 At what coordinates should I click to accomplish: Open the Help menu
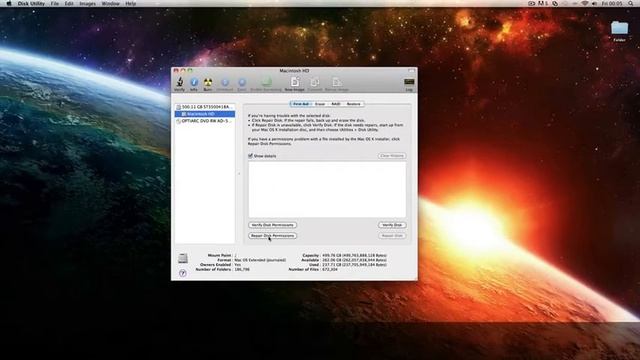[x=131, y=3]
